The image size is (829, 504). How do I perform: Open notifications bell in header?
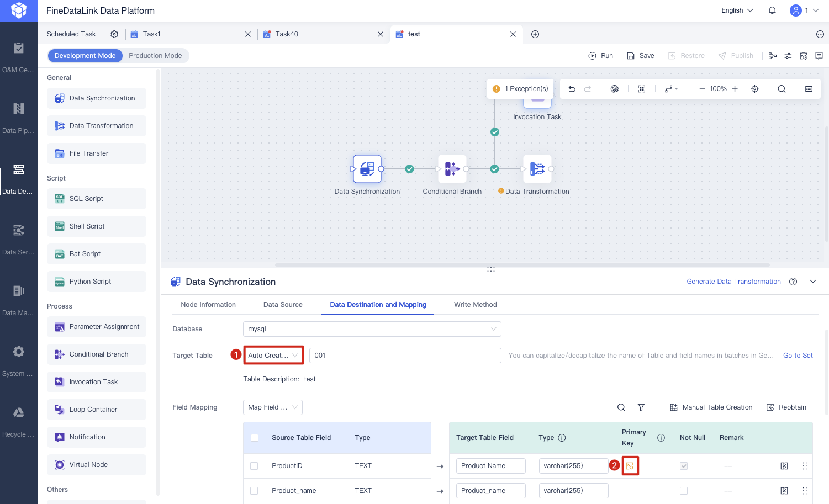[x=772, y=10]
